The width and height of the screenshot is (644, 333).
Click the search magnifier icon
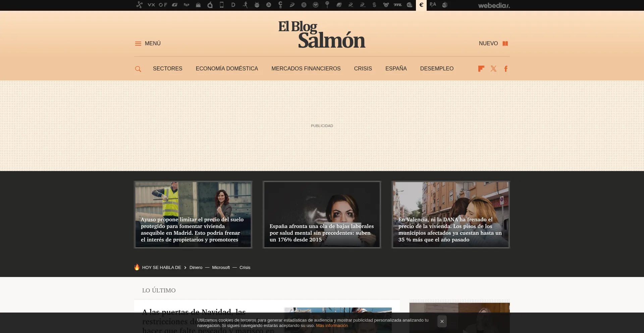[x=138, y=69]
